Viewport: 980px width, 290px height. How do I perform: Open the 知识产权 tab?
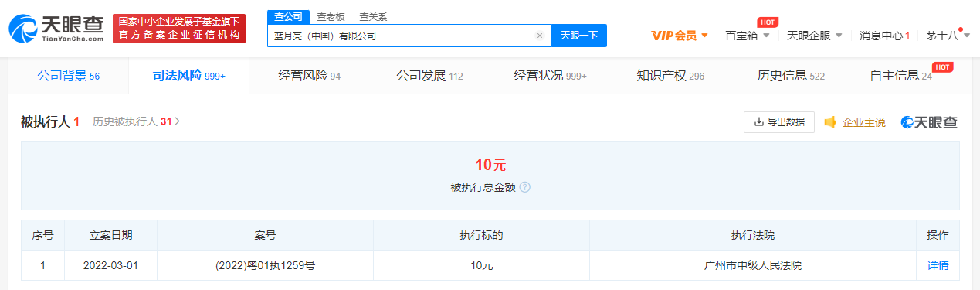pos(670,76)
